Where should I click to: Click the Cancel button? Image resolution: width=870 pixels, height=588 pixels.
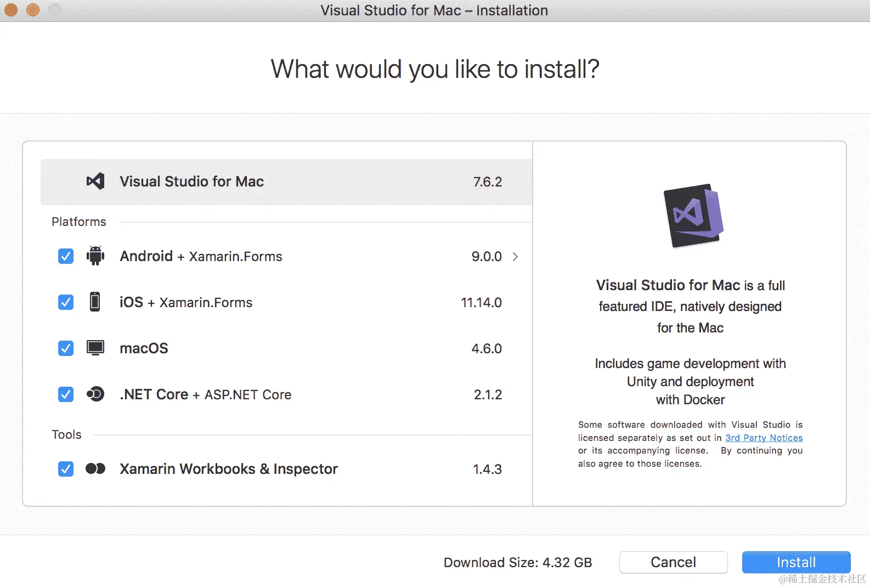coord(673,562)
